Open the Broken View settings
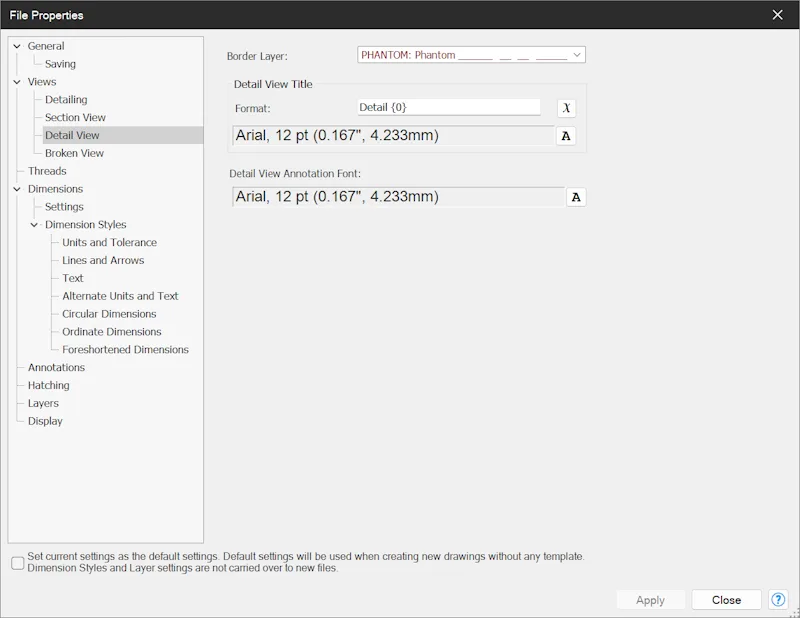 click(74, 153)
